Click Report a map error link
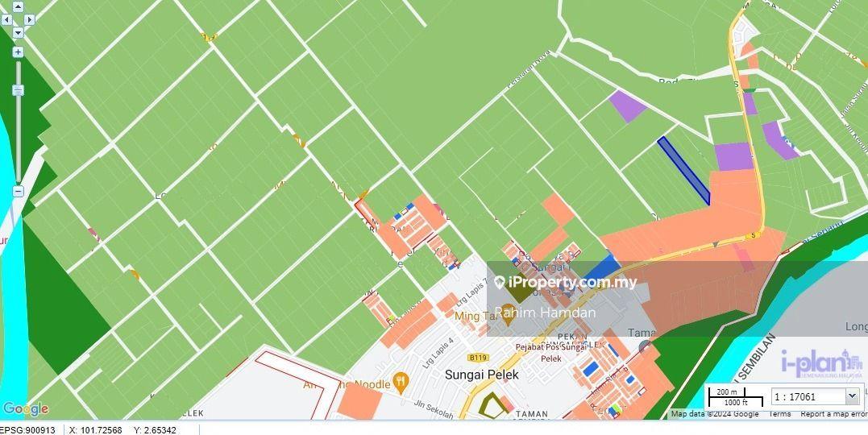 [833, 414]
